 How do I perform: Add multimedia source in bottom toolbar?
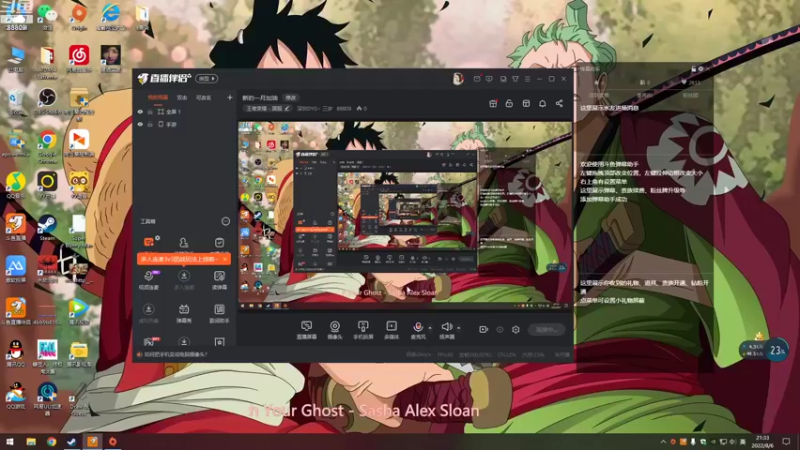[391, 330]
